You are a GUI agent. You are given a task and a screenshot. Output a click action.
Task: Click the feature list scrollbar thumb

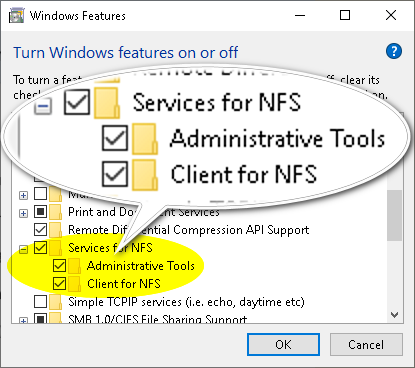click(x=395, y=215)
